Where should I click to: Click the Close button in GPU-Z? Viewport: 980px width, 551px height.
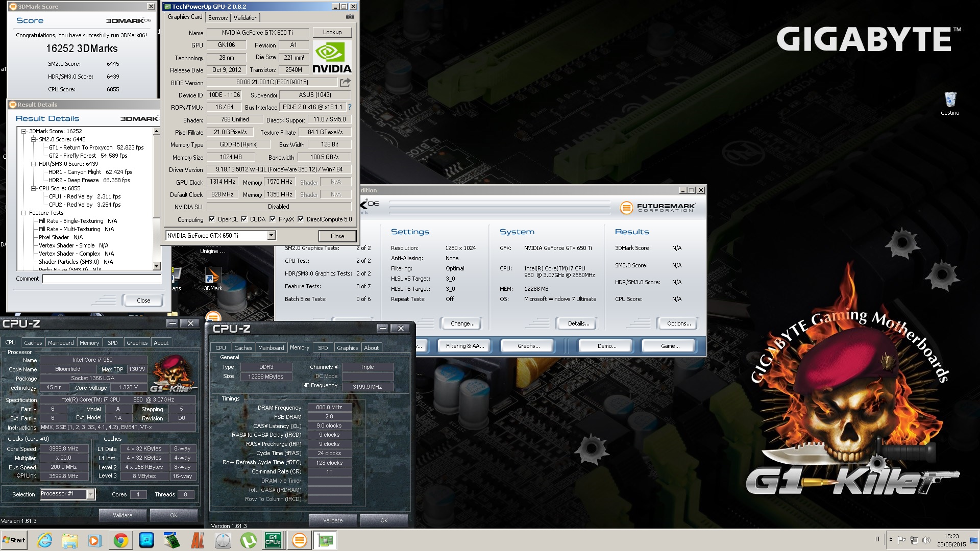(x=337, y=236)
